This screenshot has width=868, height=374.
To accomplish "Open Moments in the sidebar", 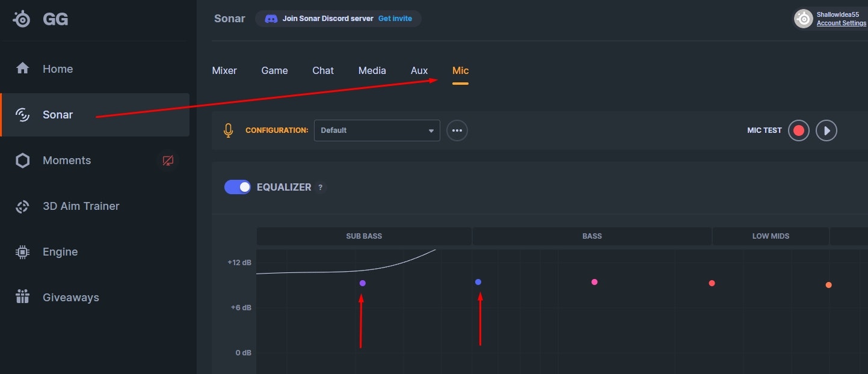I will pos(67,160).
